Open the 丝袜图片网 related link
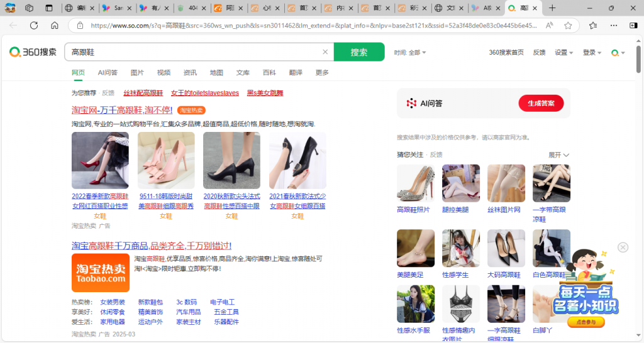 click(504, 210)
